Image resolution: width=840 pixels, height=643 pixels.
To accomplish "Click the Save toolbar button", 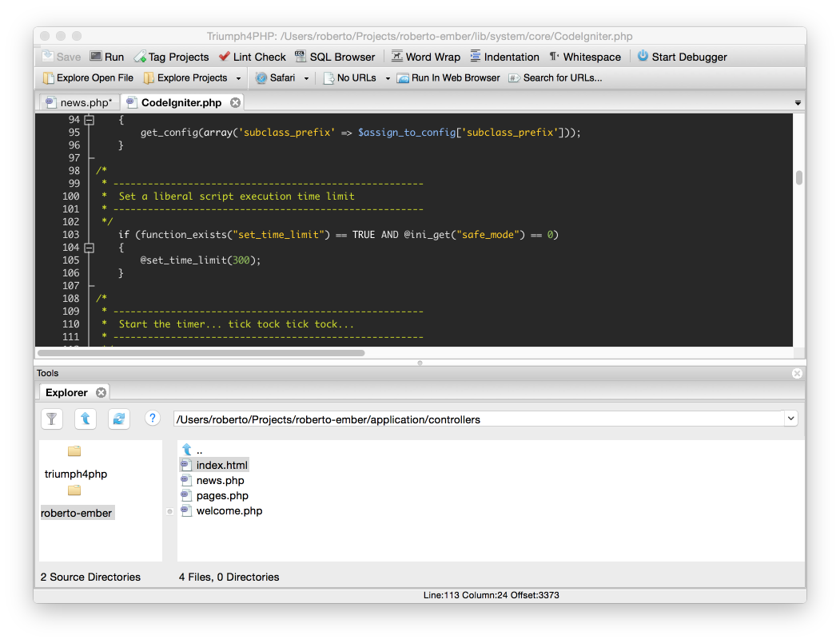I will [x=61, y=57].
